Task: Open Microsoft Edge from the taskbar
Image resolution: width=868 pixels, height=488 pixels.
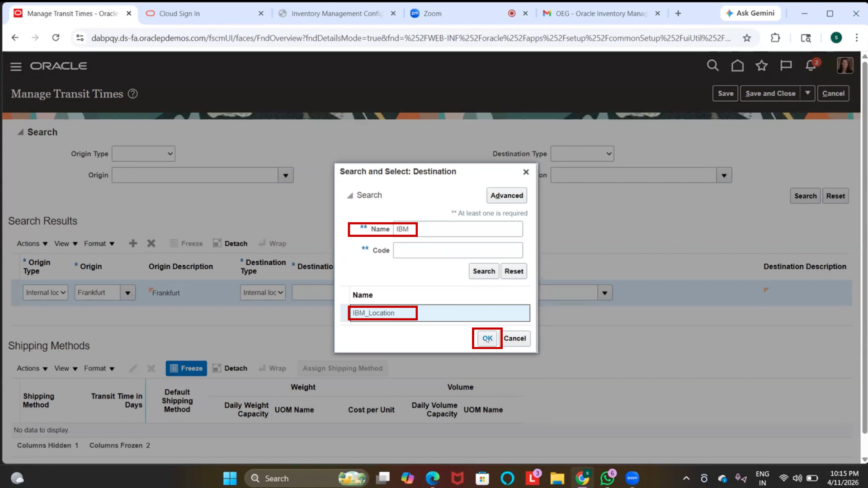Action: (432, 478)
